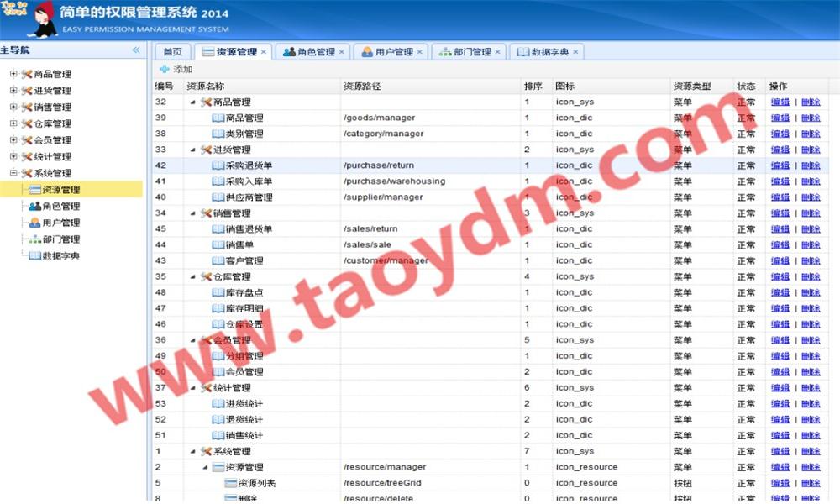
Task: Collapse the 统计管理 row 37 in the grid
Action: tap(193, 388)
